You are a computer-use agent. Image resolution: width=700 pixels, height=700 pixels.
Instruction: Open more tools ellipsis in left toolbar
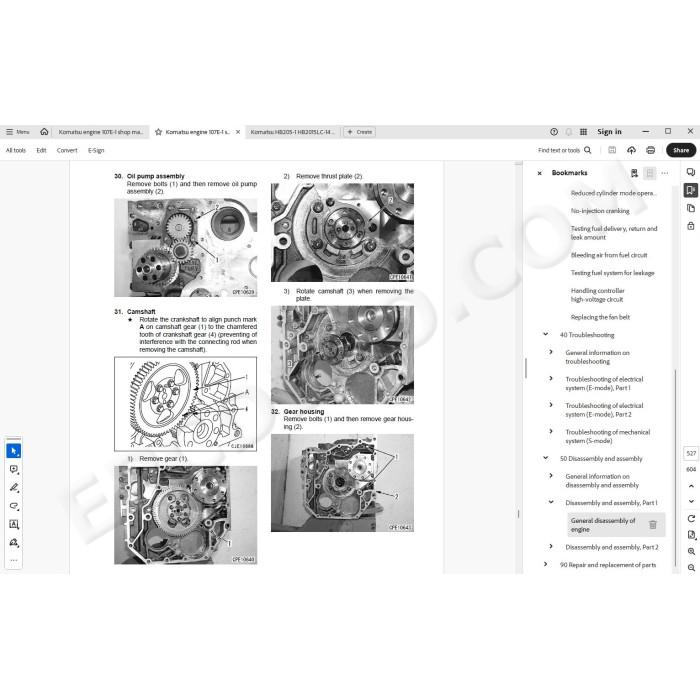14,560
